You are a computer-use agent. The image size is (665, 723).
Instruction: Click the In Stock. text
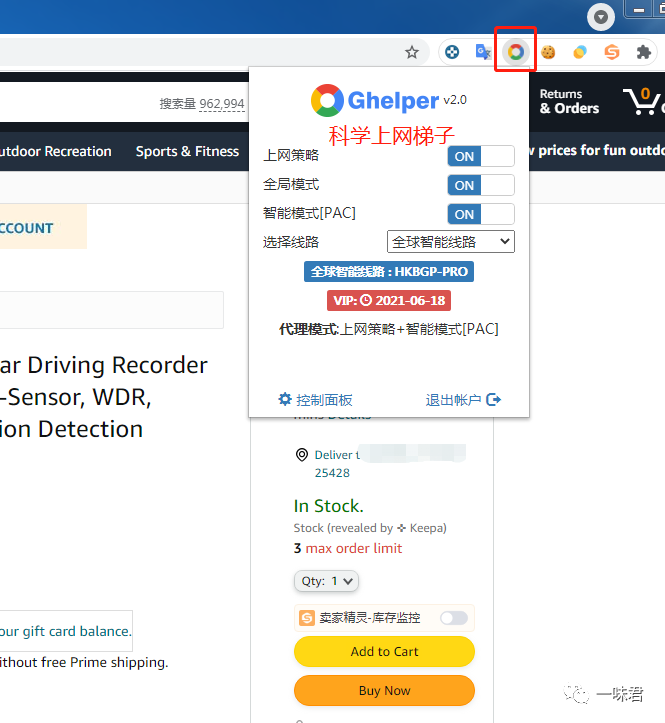(x=328, y=506)
